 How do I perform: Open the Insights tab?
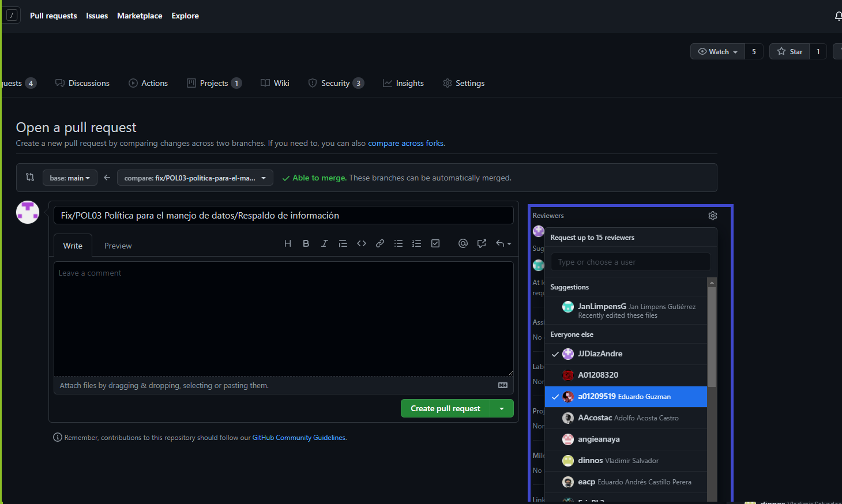coord(404,83)
